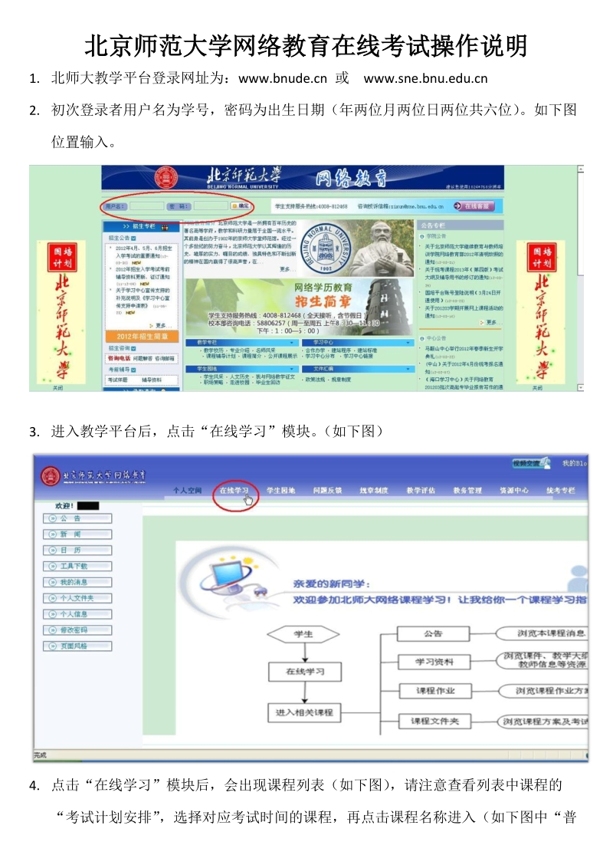Switch to 教务管理 navigation tab
This screenshot has width=613, height=868.
[x=467, y=491]
